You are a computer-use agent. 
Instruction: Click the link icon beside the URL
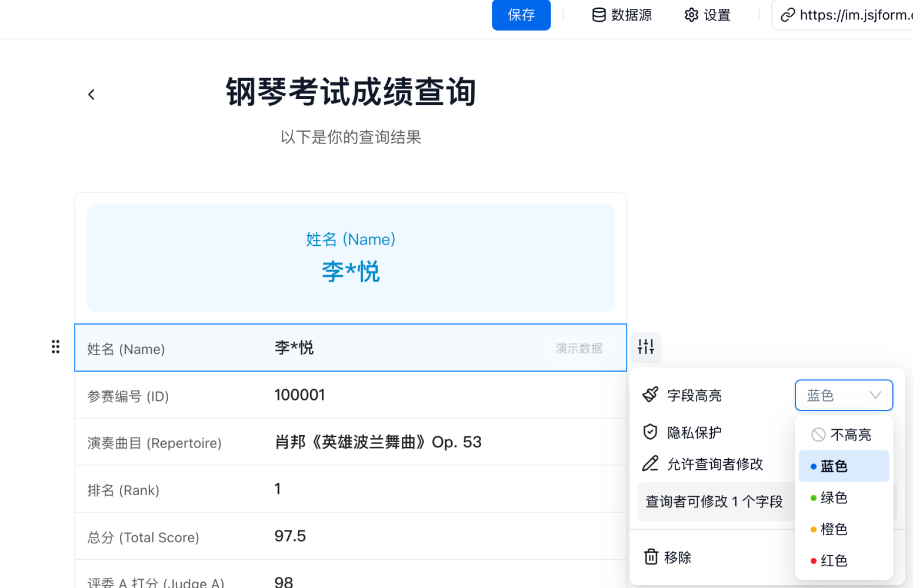788,15
